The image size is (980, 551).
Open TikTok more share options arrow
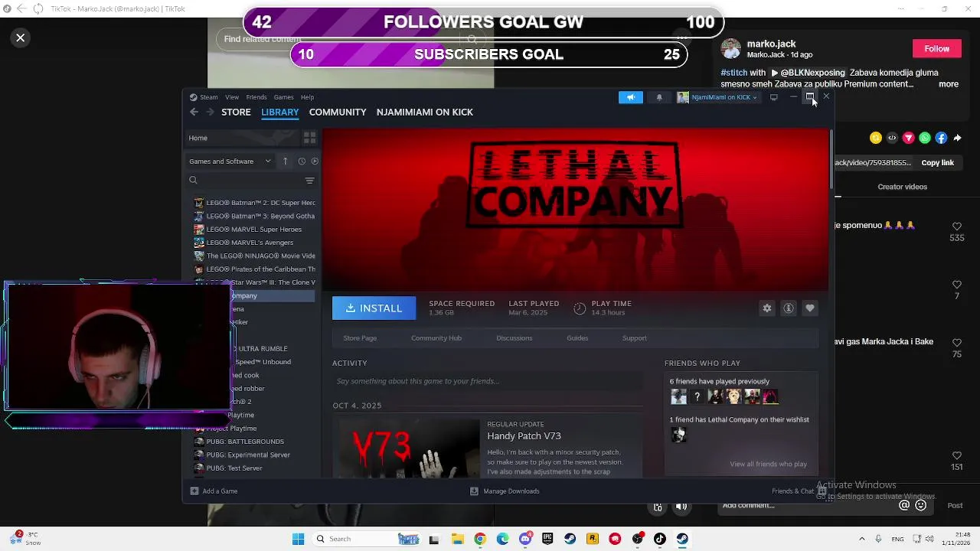pyautogui.click(x=957, y=138)
